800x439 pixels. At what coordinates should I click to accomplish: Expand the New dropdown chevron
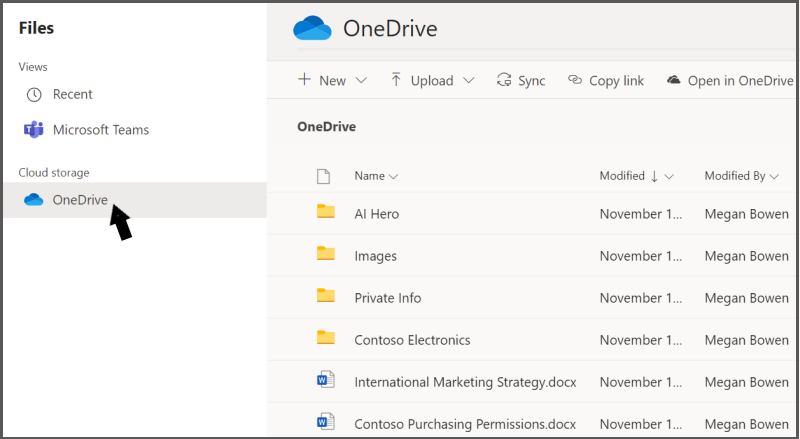(361, 81)
